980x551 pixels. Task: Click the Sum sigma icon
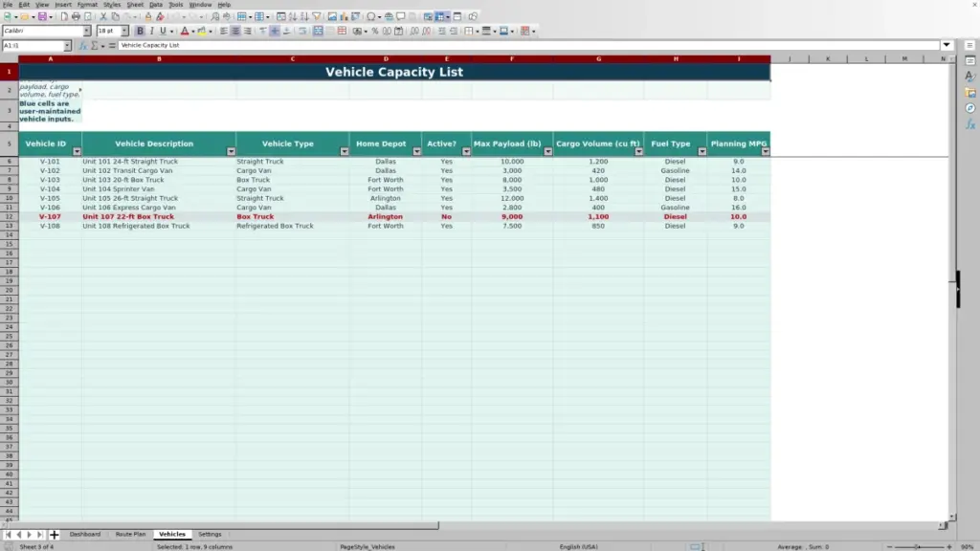click(95, 46)
